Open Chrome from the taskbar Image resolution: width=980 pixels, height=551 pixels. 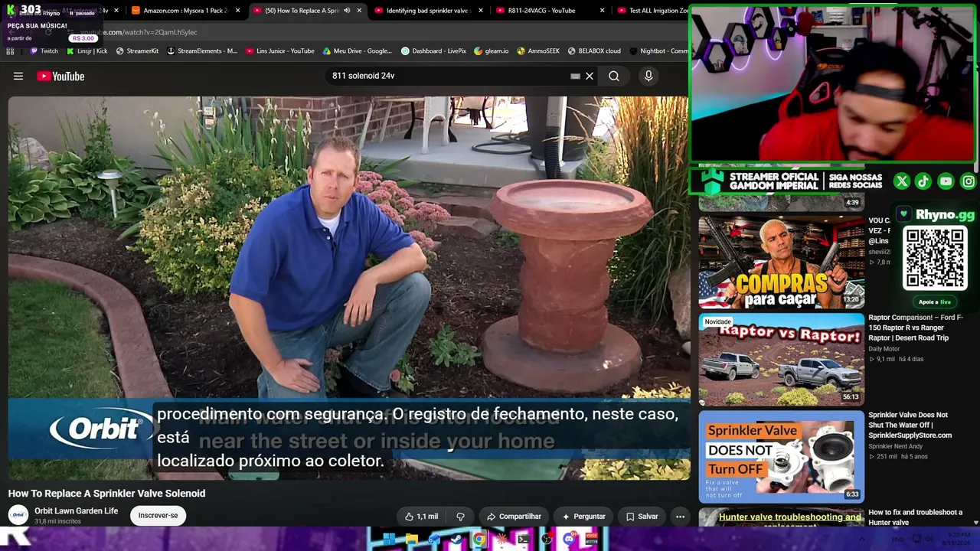(x=479, y=540)
